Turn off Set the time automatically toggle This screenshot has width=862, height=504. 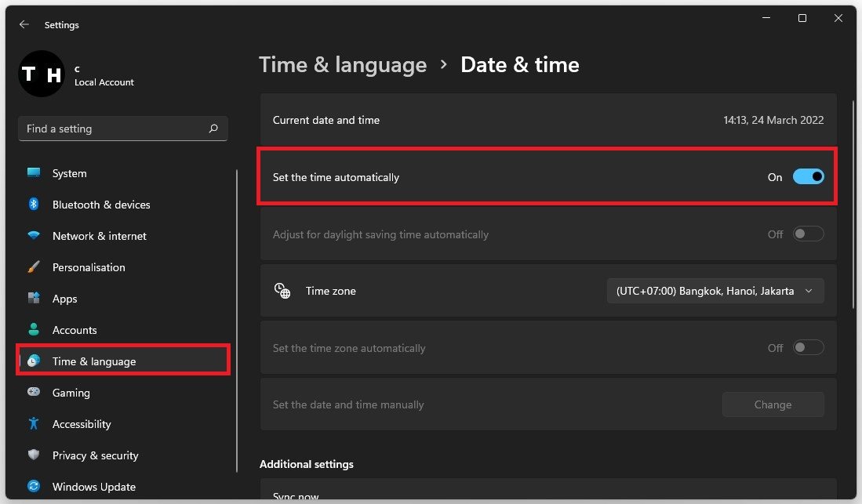click(808, 177)
